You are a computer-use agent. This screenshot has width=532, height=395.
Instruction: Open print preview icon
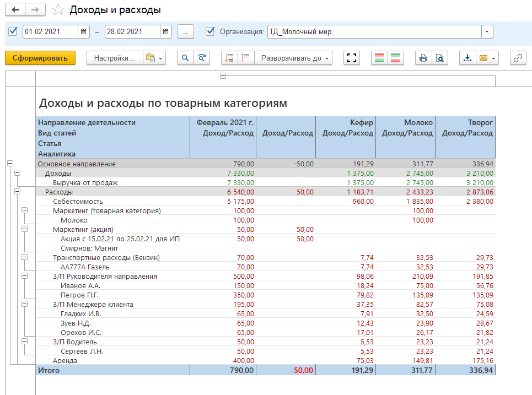[439, 58]
